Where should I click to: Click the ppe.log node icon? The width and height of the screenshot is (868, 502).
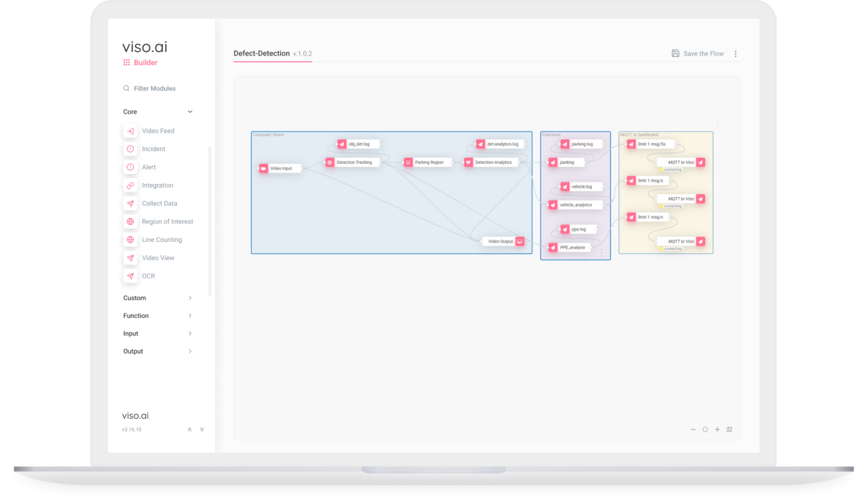(566, 229)
